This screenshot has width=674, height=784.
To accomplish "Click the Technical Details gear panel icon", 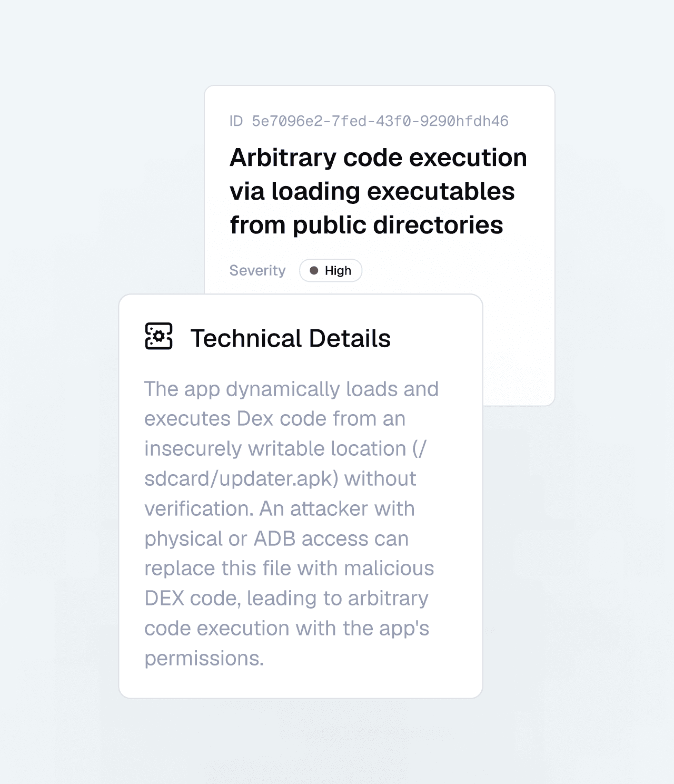I will [x=158, y=336].
